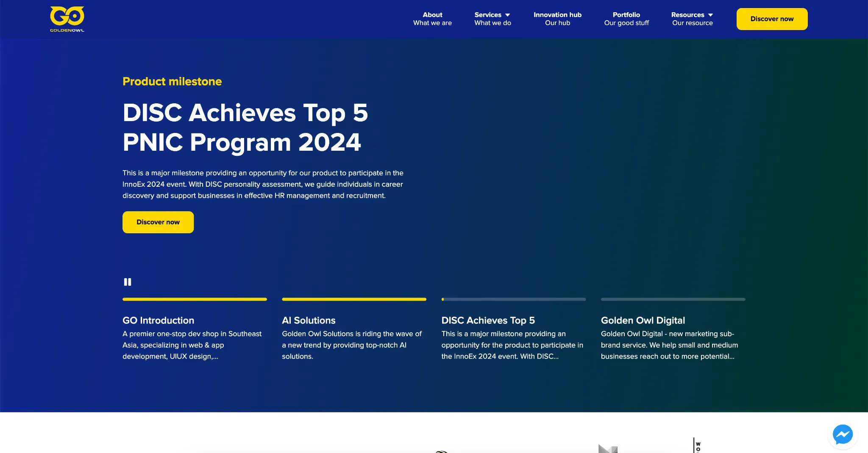This screenshot has height=453, width=868.
Task: Open the Innovation hub menu item
Action: point(557,19)
